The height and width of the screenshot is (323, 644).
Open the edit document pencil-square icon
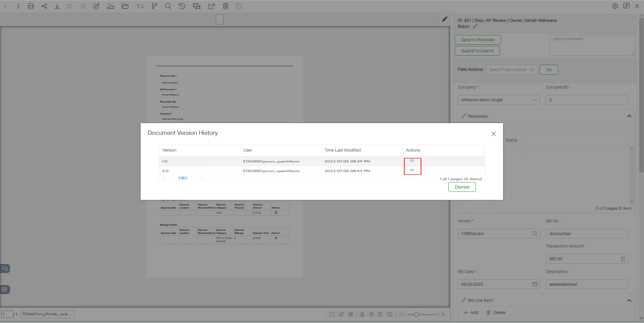pyautogui.click(x=96, y=6)
